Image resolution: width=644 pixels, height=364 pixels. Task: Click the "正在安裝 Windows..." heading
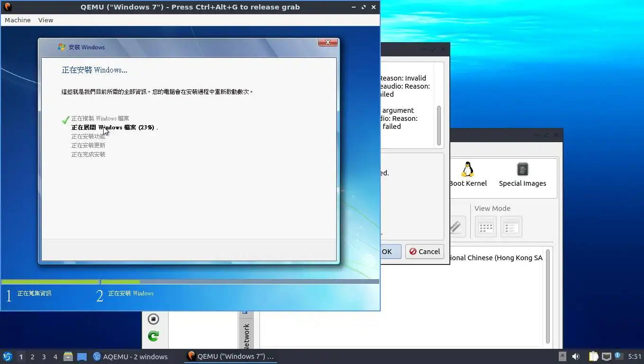[94, 70]
